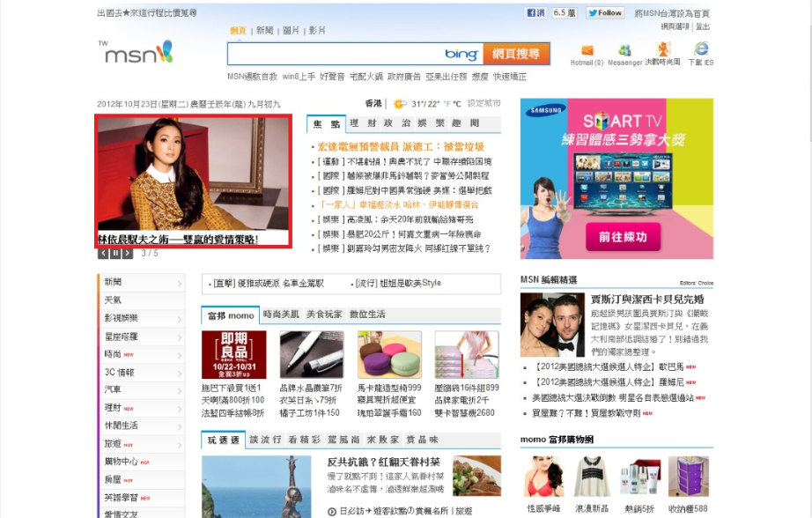This screenshot has height=518, width=812.
Task: Click the Facebook like button
Action: click(x=535, y=13)
